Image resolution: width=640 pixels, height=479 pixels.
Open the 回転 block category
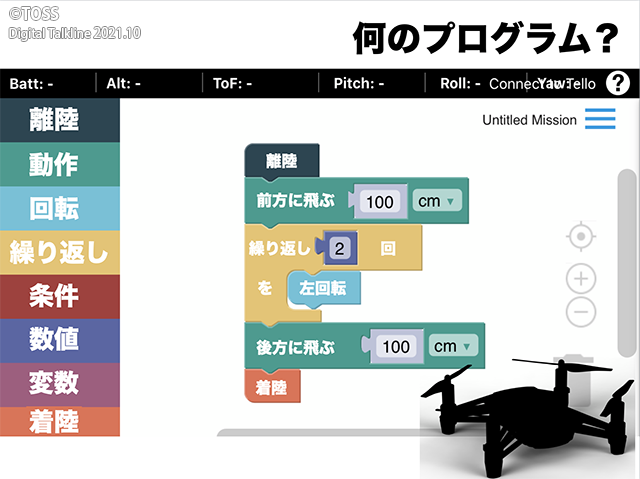tap(60, 208)
